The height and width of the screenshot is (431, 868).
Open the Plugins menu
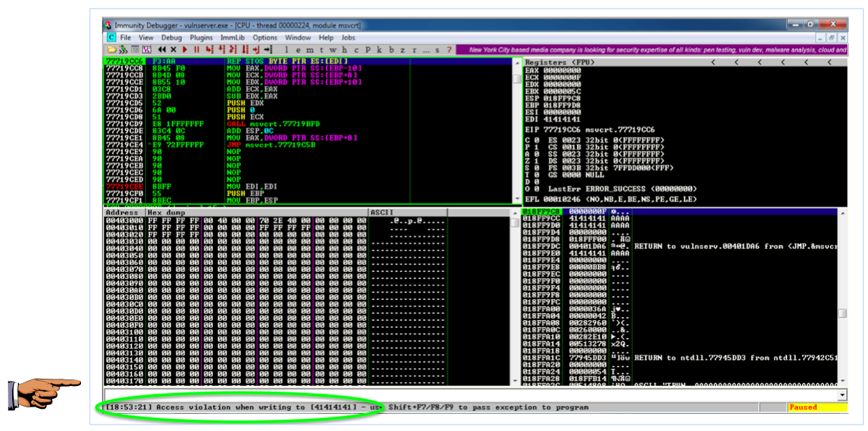point(201,37)
